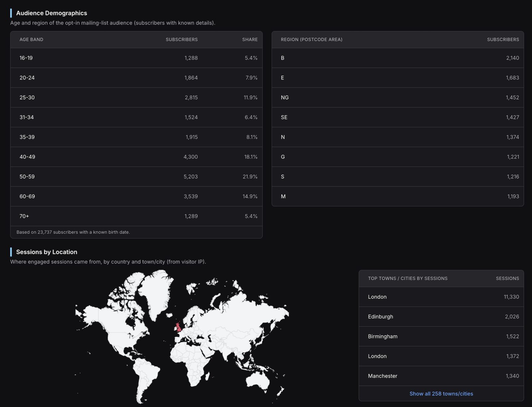
Task: Click the UK highlighted on the world map
Action: [x=179, y=327]
